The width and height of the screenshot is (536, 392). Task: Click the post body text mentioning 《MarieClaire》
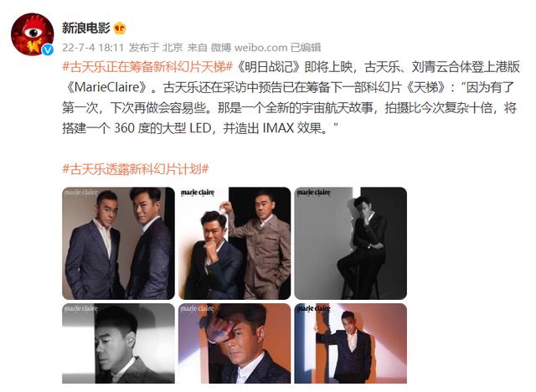click(291, 98)
